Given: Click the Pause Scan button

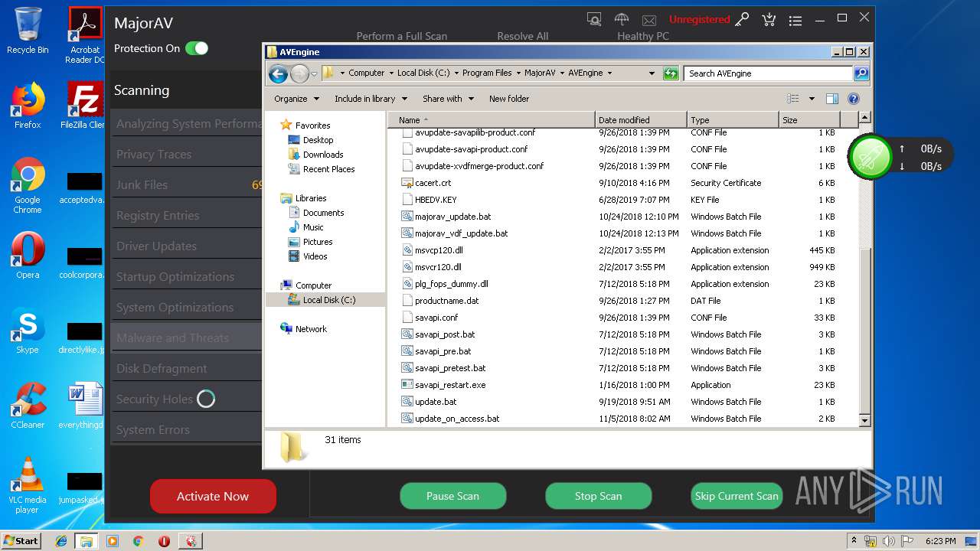Looking at the screenshot, I should (452, 496).
